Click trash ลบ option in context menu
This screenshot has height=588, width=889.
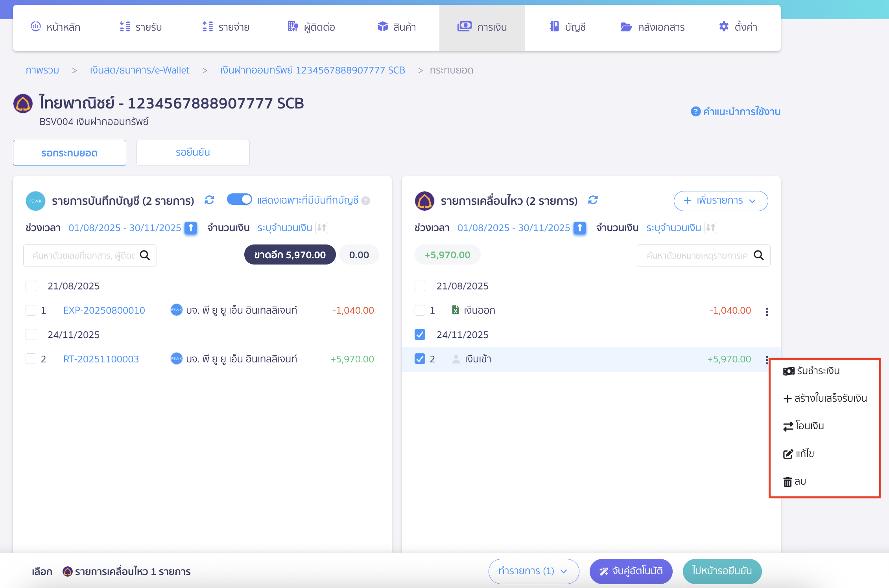795,481
